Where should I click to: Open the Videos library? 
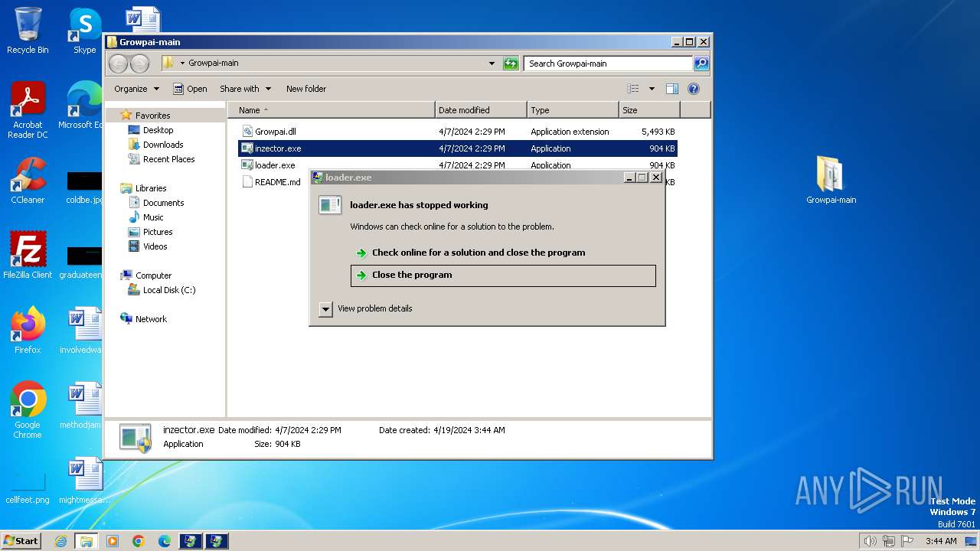pos(155,246)
